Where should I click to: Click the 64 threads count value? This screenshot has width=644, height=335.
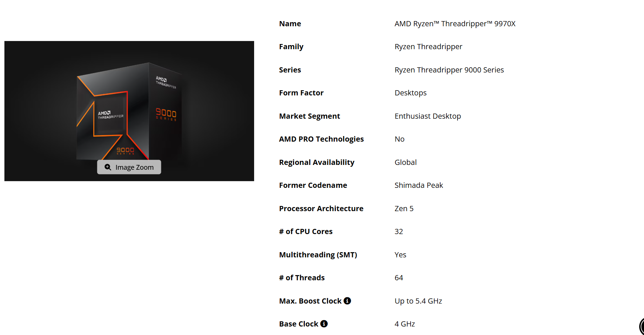398,278
